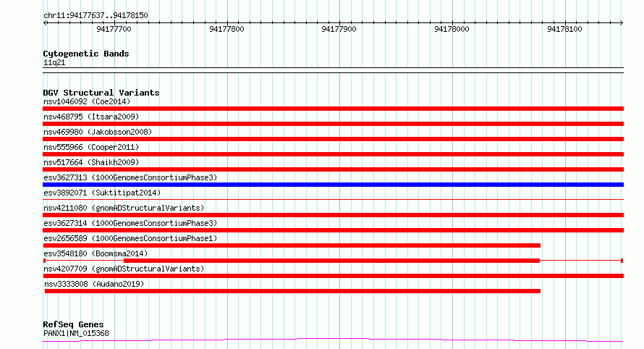Click the left arrow of the ruler
Image resolution: width=644 pixels, height=349 pixels.
coord(45,23)
